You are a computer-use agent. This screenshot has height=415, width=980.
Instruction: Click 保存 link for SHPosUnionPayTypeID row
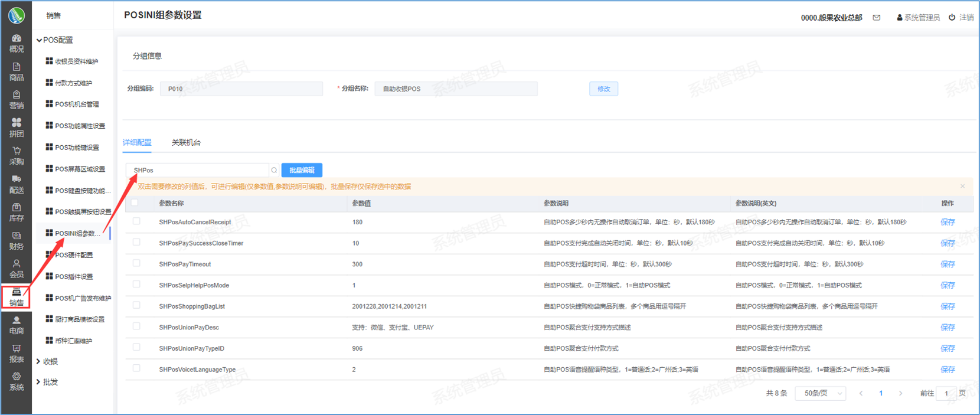click(x=947, y=348)
